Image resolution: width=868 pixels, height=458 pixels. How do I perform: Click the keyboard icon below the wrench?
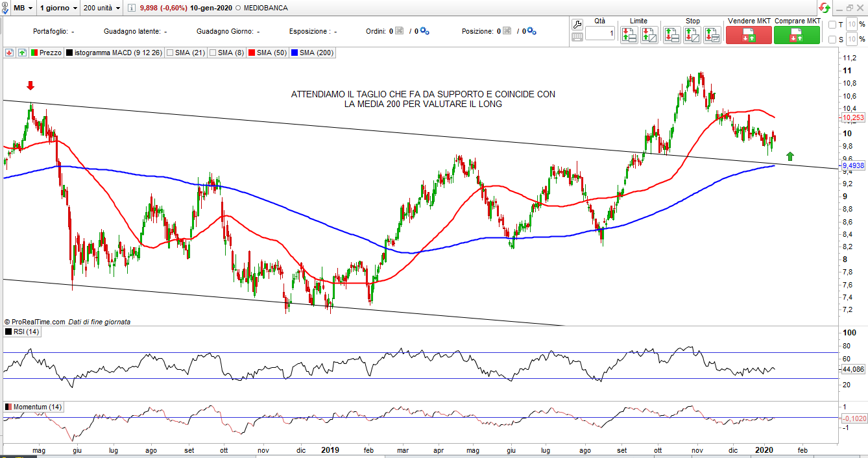(x=577, y=38)
